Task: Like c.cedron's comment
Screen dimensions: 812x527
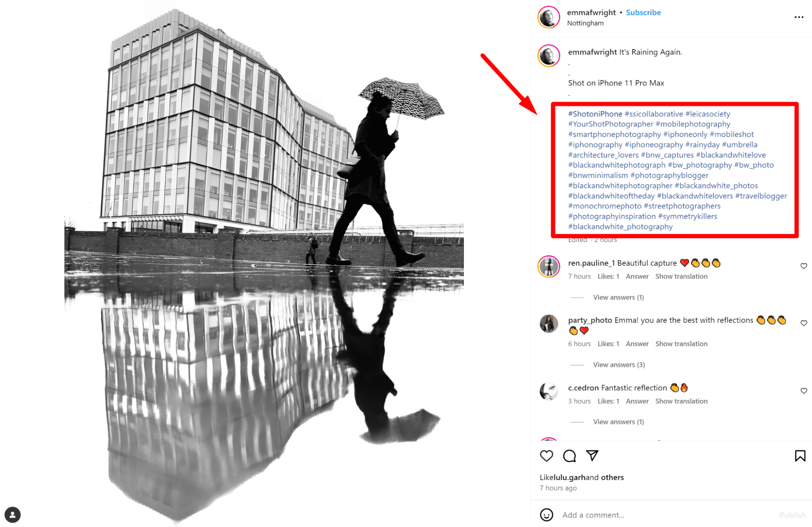Action: pos(803,391)
